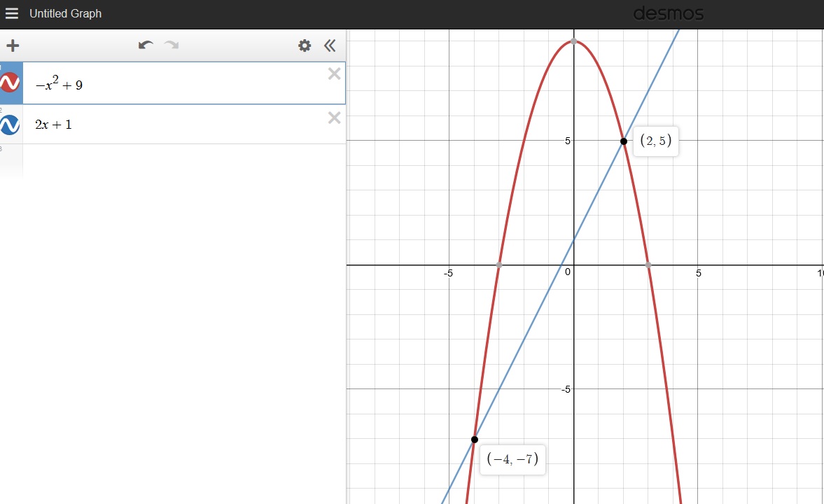Open the expression list settings gear
The image size is (824, 504).
coord(305,46)
